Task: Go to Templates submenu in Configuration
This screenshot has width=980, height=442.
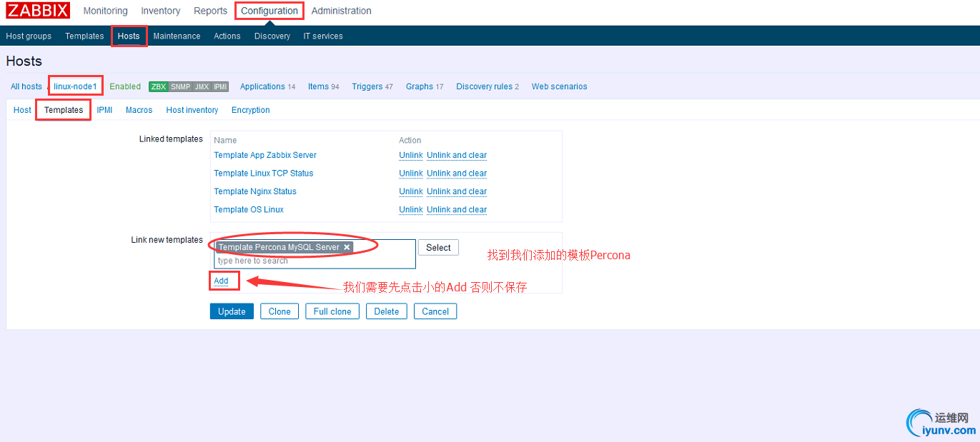Action: (84, 36)
